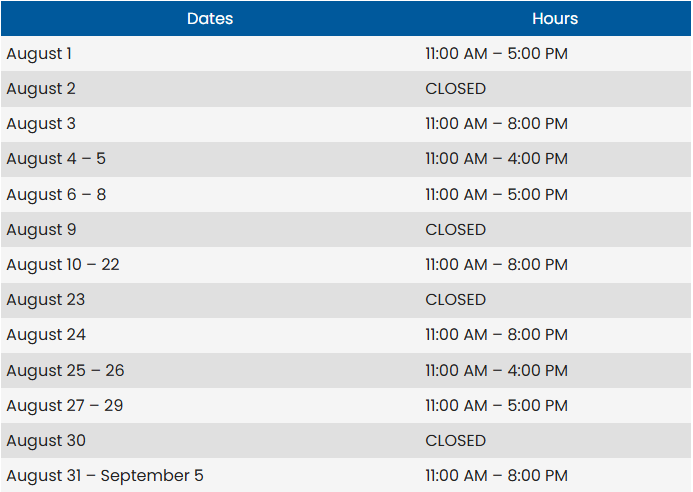
Task: Click the August 31 – September 5 cell
Action: [x=105, y=476]
